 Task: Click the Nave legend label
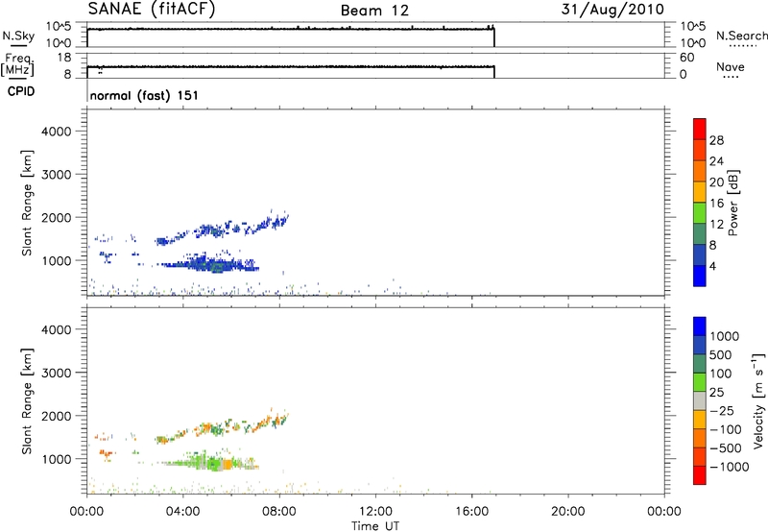(731, 67)
